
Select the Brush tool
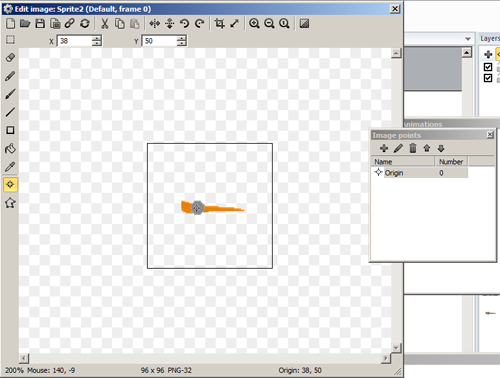10,94
